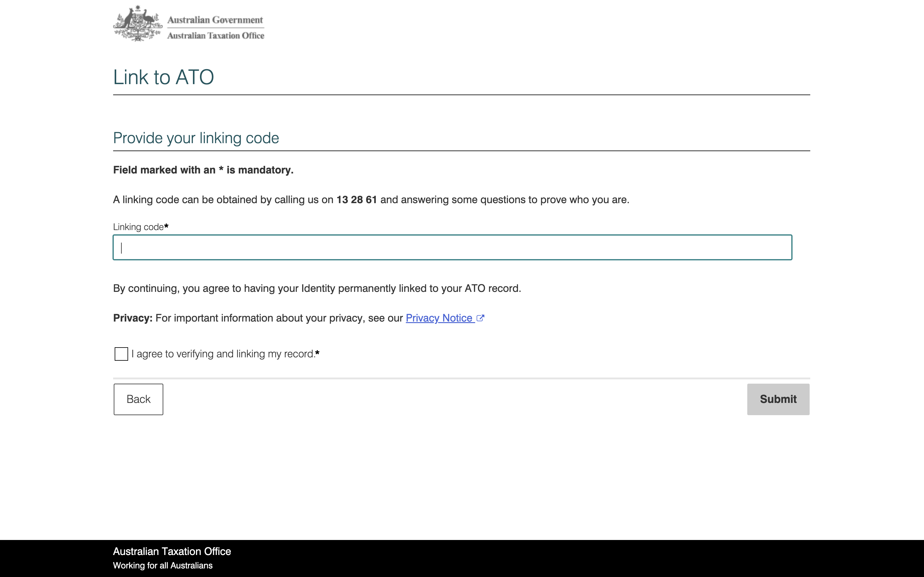
Task: Click the Australian Government coat of arms logo
Action: click(138, 24)
